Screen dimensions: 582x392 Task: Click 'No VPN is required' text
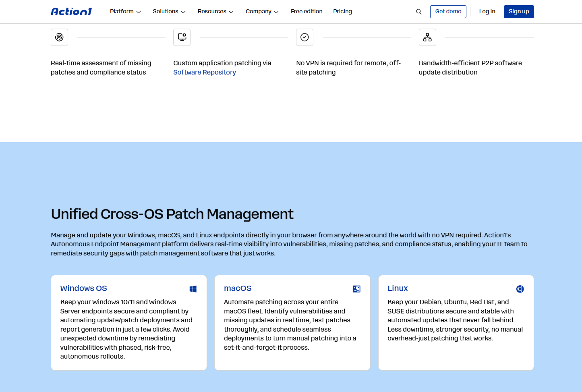pos(348,68)
